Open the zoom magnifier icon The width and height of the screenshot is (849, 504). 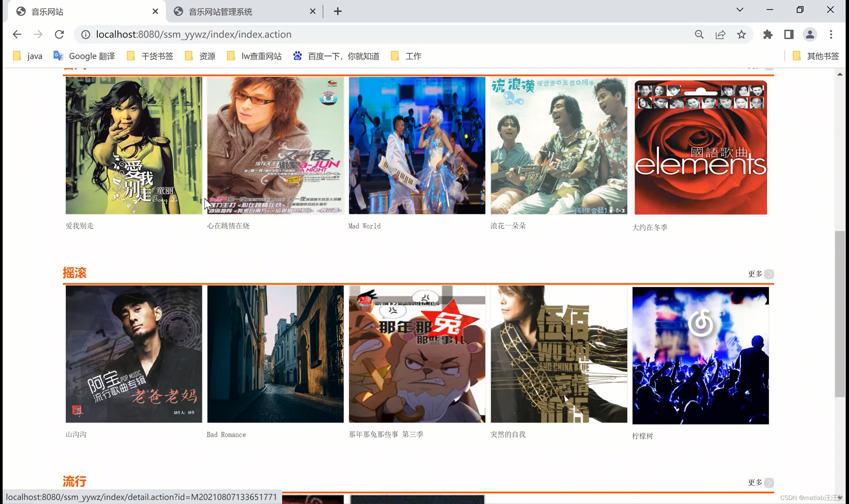[699, 34]
